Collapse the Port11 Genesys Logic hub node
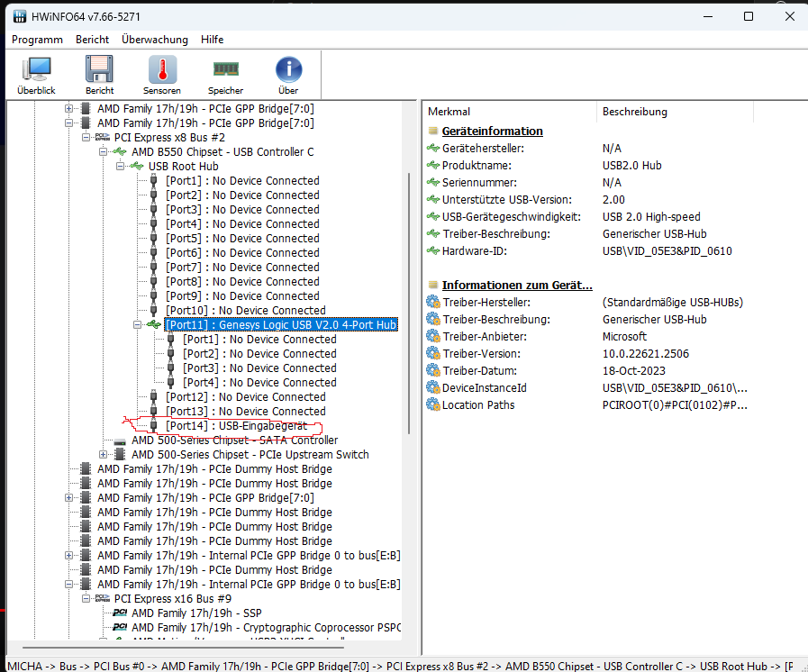The image size is (808, 672). click(137, 325)
